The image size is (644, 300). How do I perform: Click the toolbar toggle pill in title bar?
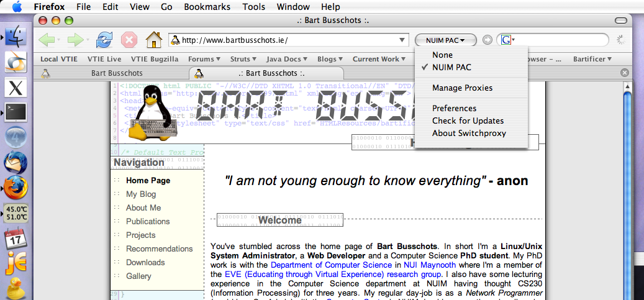coord(620,20)
